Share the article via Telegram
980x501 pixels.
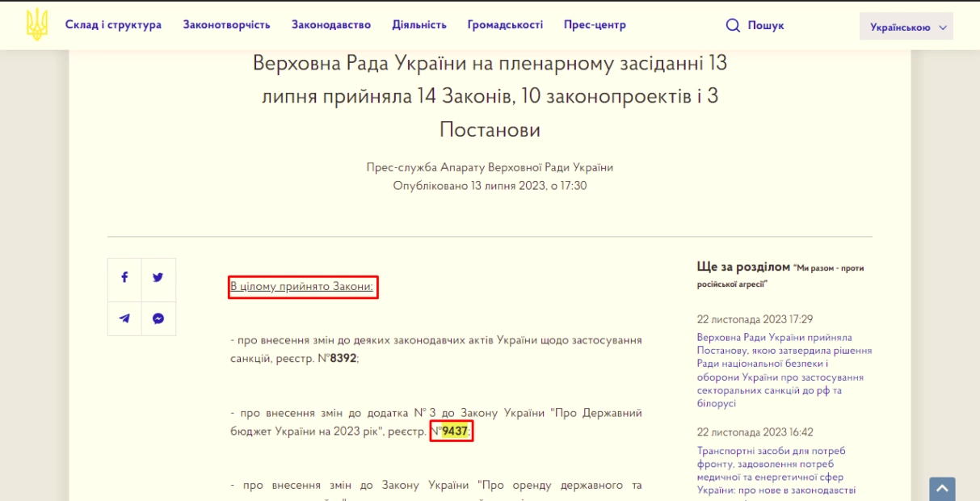[x=124, y=318]
